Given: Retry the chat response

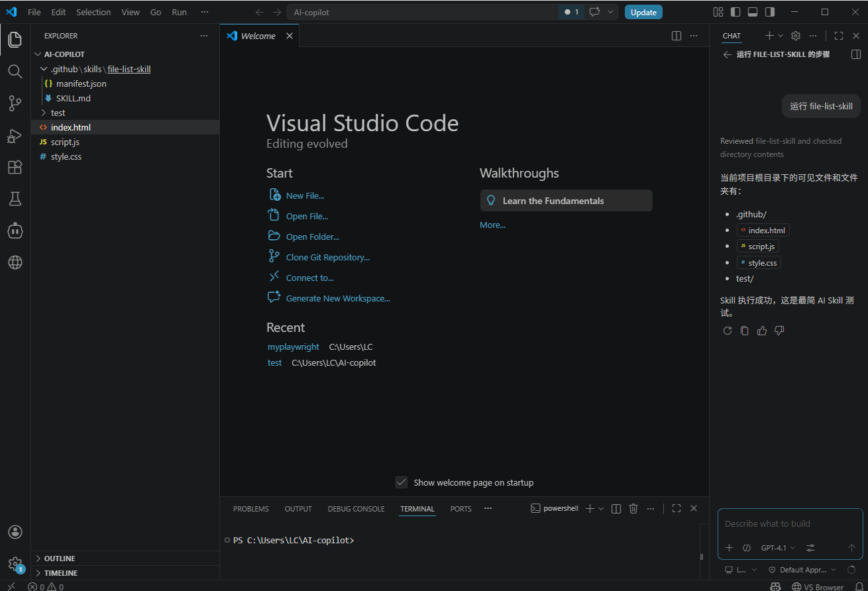Looking at the screenshot, I should [728, 331].
